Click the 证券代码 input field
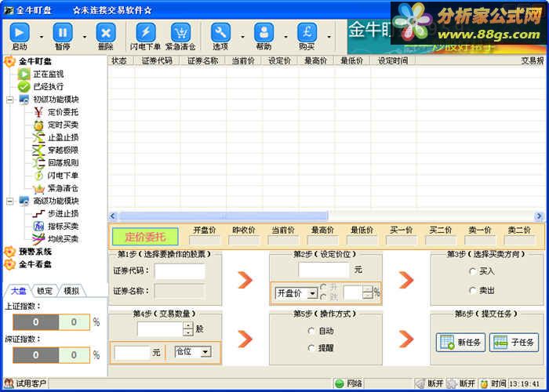549x392 pixels. coord(180,271)
